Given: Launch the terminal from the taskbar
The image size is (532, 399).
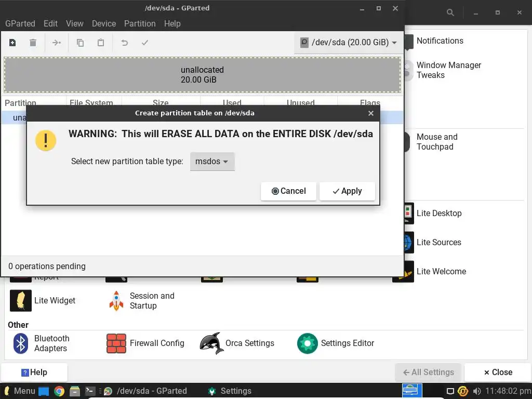Looking at the screenshot, I should tap(90, 391).
